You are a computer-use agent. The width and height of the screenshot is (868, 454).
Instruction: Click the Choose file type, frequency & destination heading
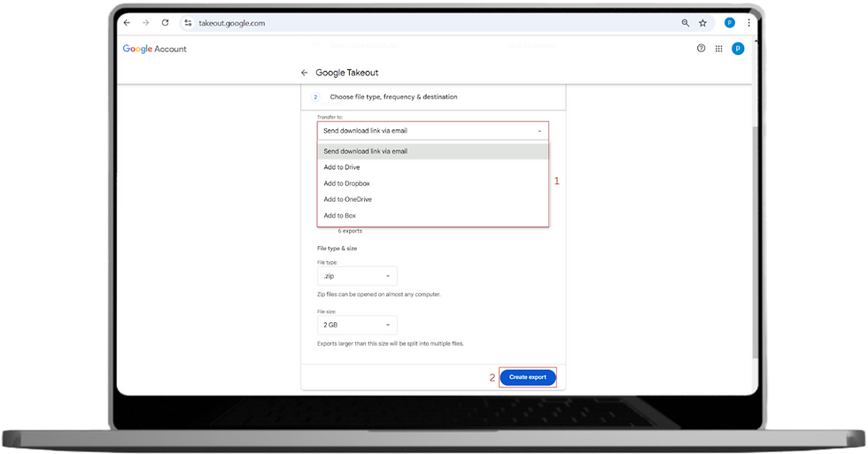click(x=393, y=96)
